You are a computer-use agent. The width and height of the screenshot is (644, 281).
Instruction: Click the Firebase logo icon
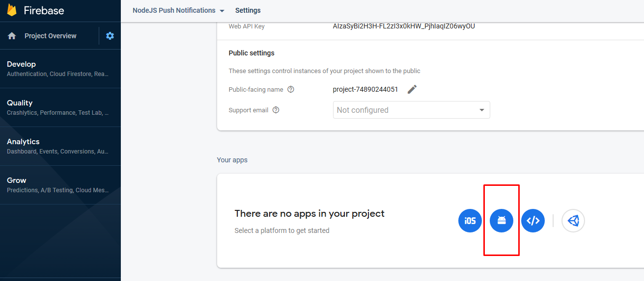tap(12, 10)
